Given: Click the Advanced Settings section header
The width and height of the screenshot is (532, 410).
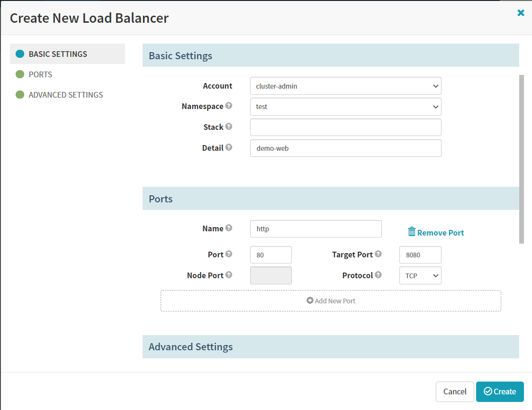Looking at the screenshot, I should pos(331,346).
